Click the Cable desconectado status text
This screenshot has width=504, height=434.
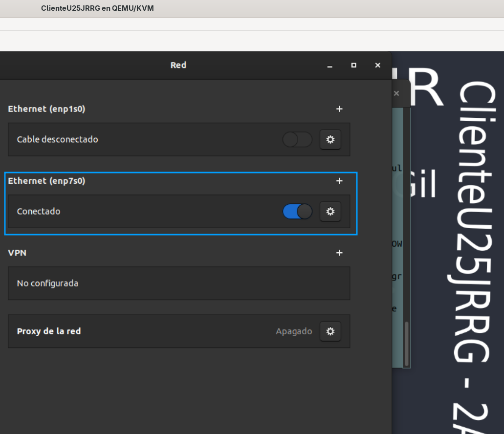click(x=58, y=139)
